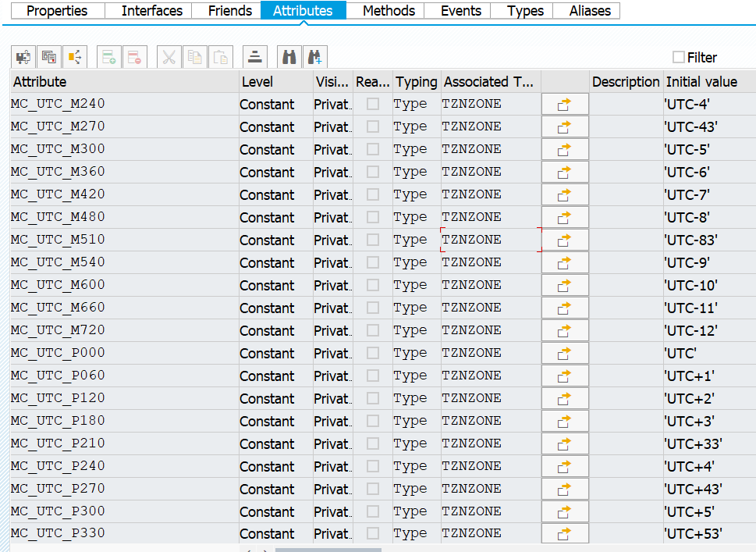Switch to the Properties tab

coord(58,11)
